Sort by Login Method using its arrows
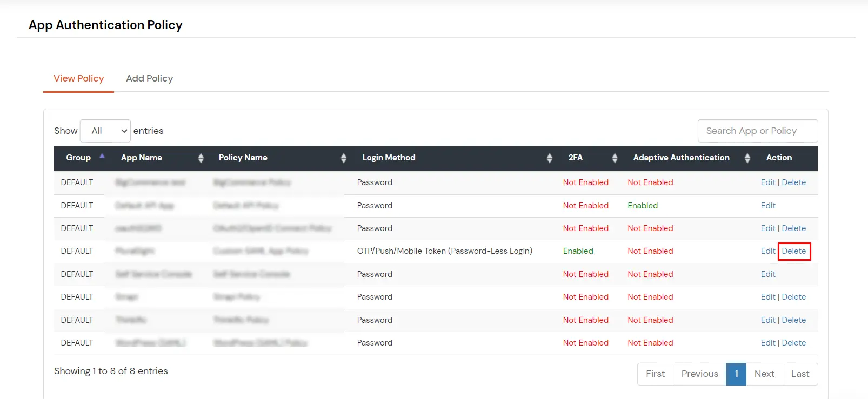 (x=550, y=158)
